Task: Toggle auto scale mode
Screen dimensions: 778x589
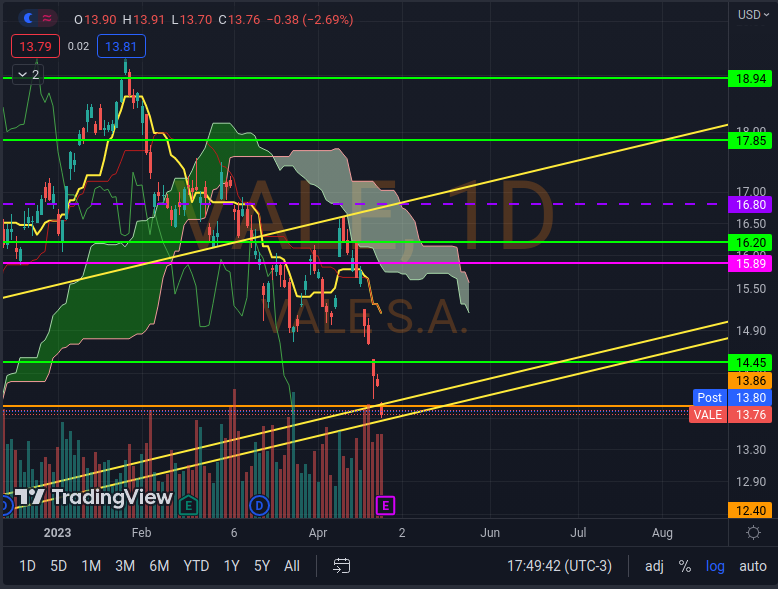Action: coord(753,566)
